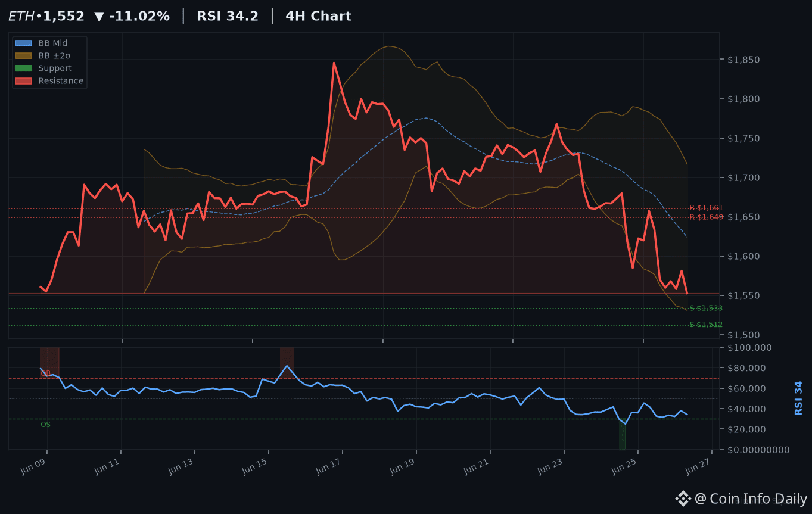Click the '$1,650' price axis label

click(743, 217)
